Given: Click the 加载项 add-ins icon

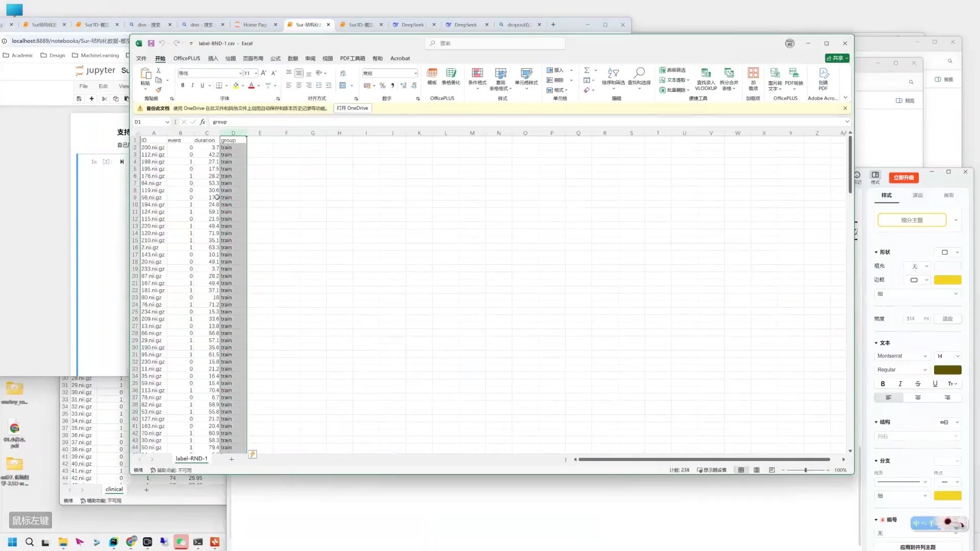Looking at the screenshot, I should [753, 79].
